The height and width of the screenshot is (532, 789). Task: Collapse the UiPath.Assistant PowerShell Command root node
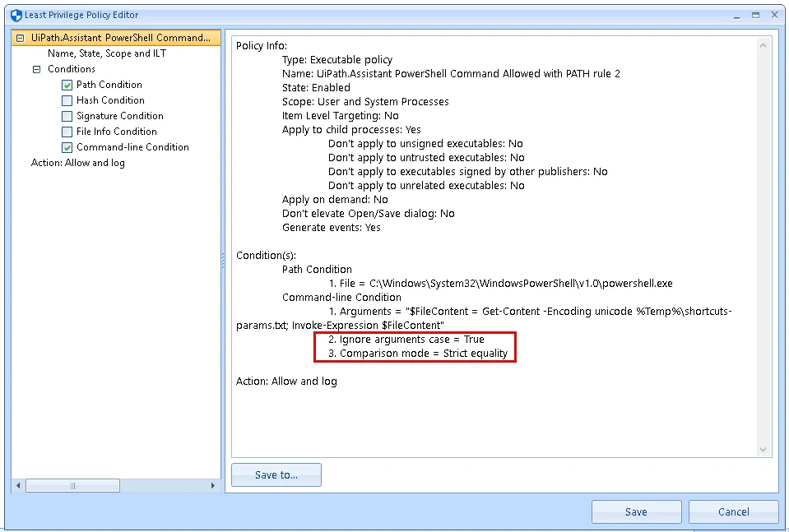point(20,38)
